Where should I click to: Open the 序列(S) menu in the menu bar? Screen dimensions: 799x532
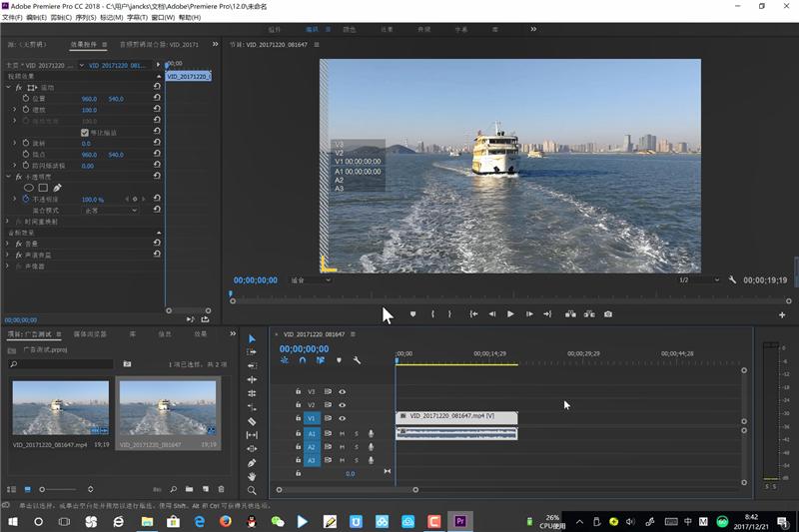[x=86, y=18]
